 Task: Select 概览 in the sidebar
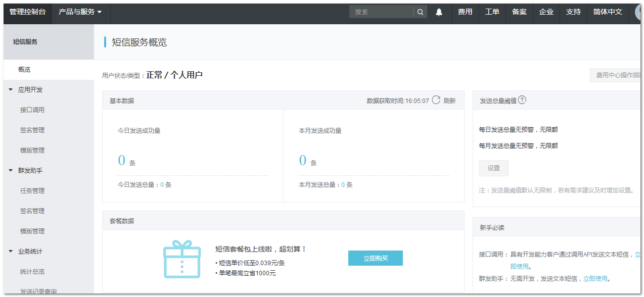[x=24, y=70]
